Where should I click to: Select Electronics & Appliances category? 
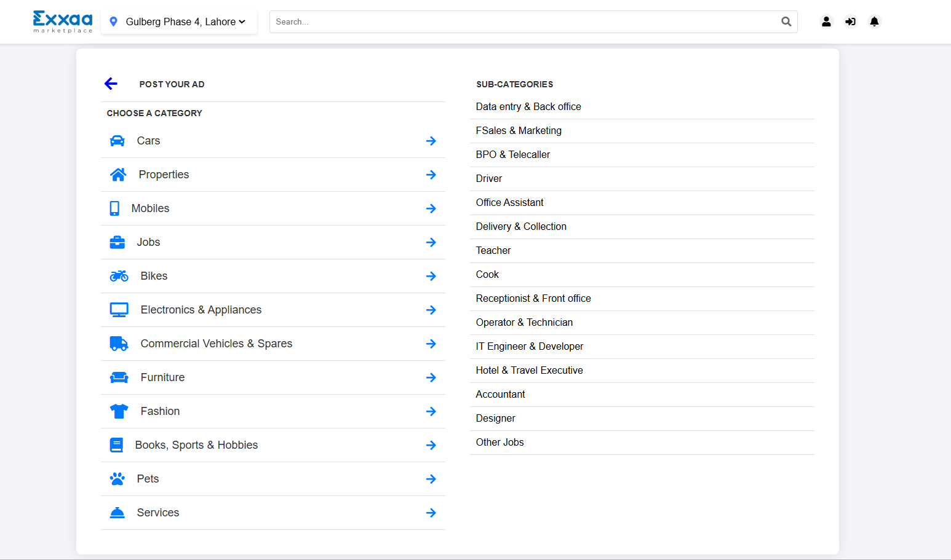click(x=201, y=310)
